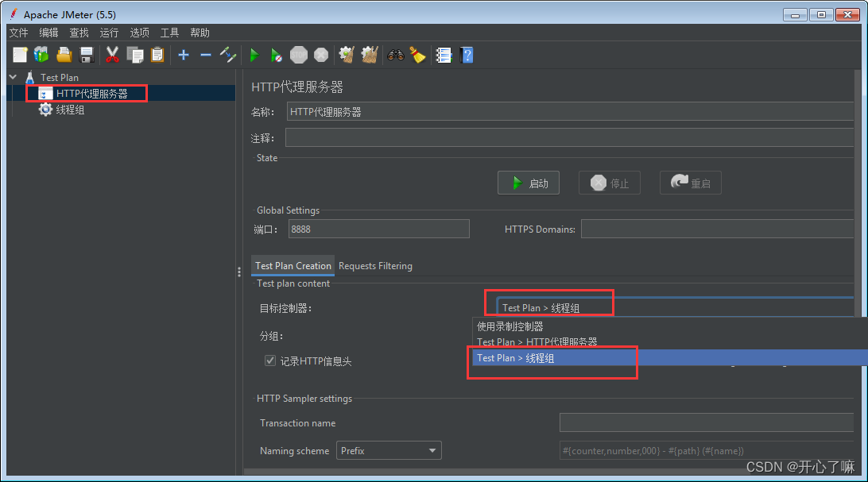Open the 文件 menu
Screen dimensions: 868x482
[19, 33]
